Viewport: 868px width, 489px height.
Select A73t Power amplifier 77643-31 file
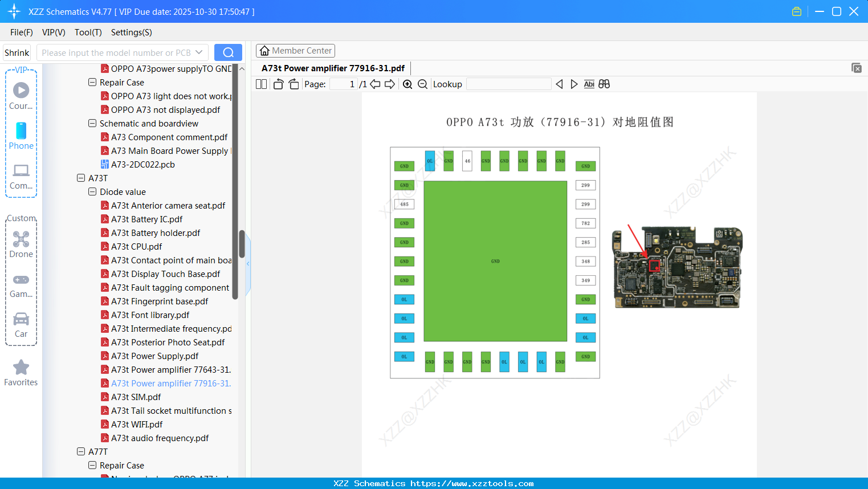(171, 370)
